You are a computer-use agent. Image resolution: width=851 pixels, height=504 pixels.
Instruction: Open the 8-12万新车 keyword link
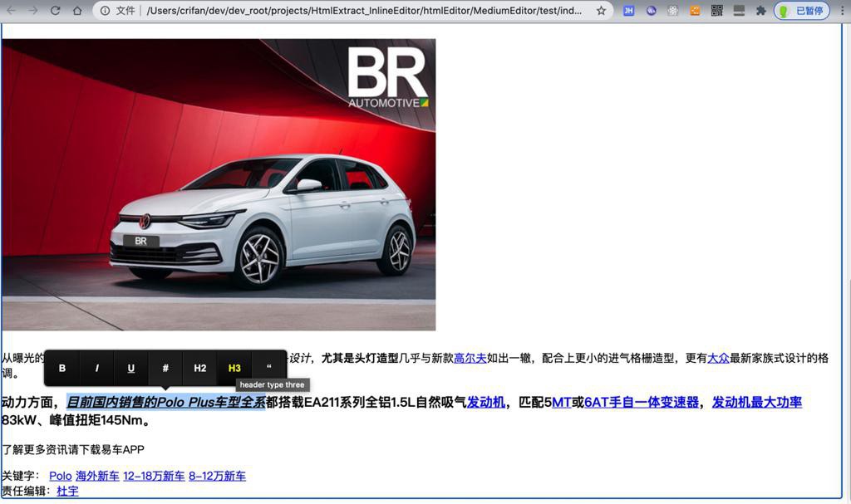click(217, 477)
